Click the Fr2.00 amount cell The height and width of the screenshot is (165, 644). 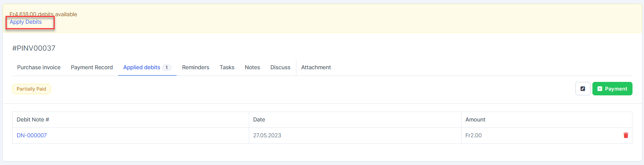tap(473, 135)
